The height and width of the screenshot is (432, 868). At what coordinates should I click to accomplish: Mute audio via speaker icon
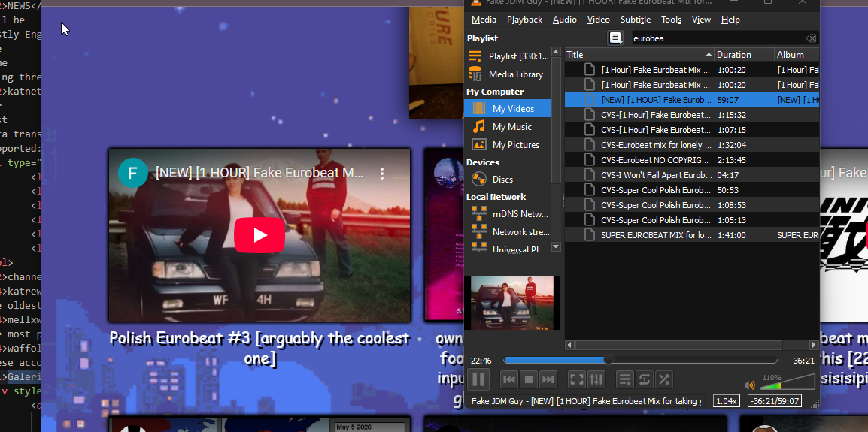750,385
